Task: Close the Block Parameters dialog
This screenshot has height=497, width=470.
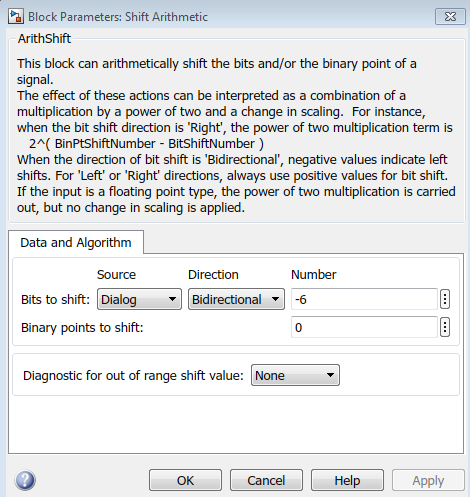Action: click(450, 16)
